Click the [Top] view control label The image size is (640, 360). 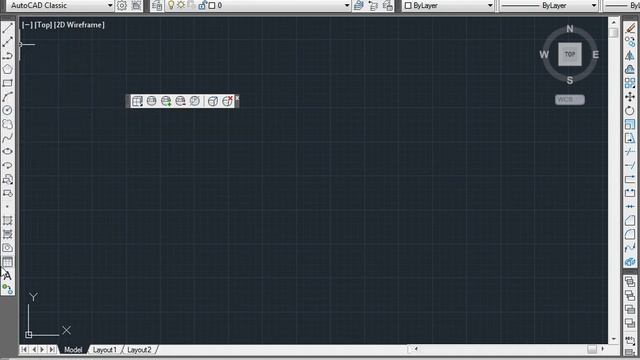pyautogui.click(x=43, y=25)
